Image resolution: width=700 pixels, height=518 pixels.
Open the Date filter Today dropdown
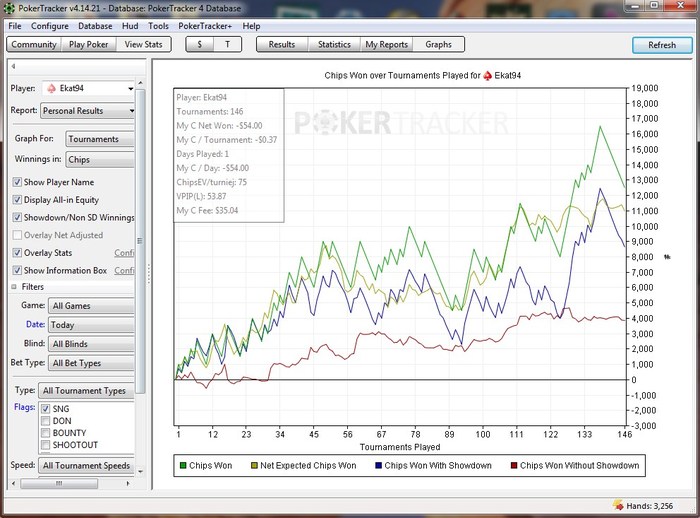point(91,325)
